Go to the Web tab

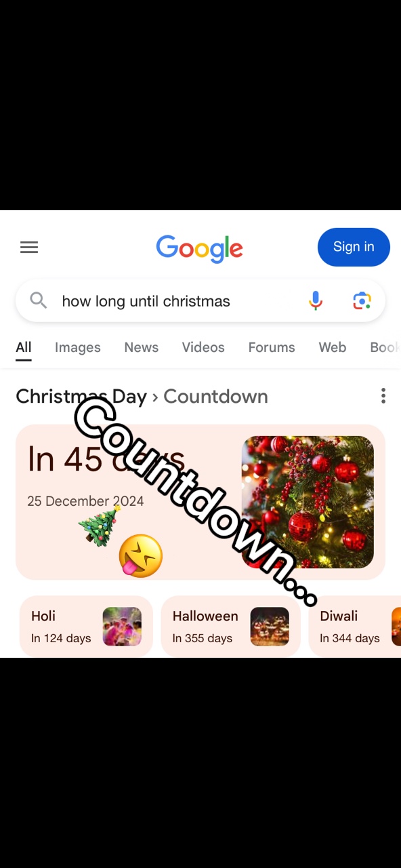pyautogui.click(x=333, y=347)
